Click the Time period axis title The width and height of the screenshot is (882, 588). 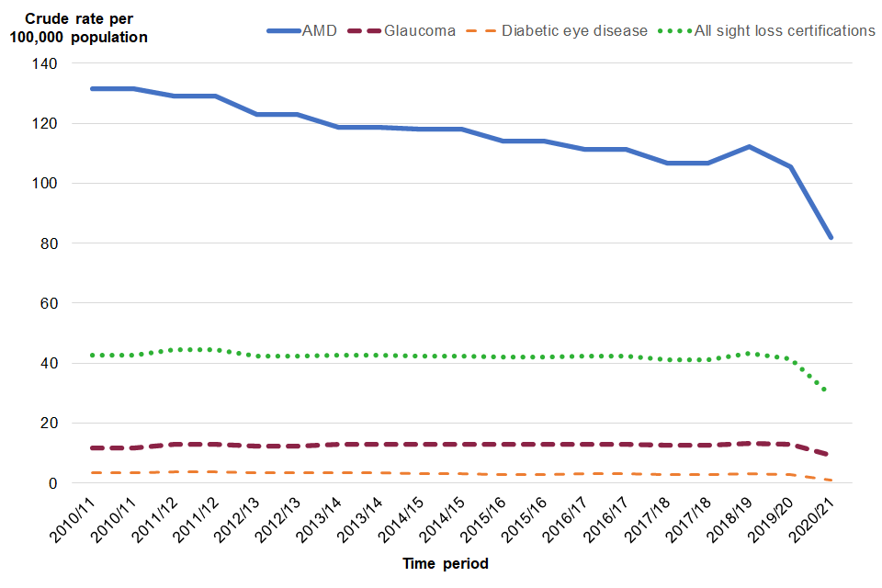click(x=446, y=563)
